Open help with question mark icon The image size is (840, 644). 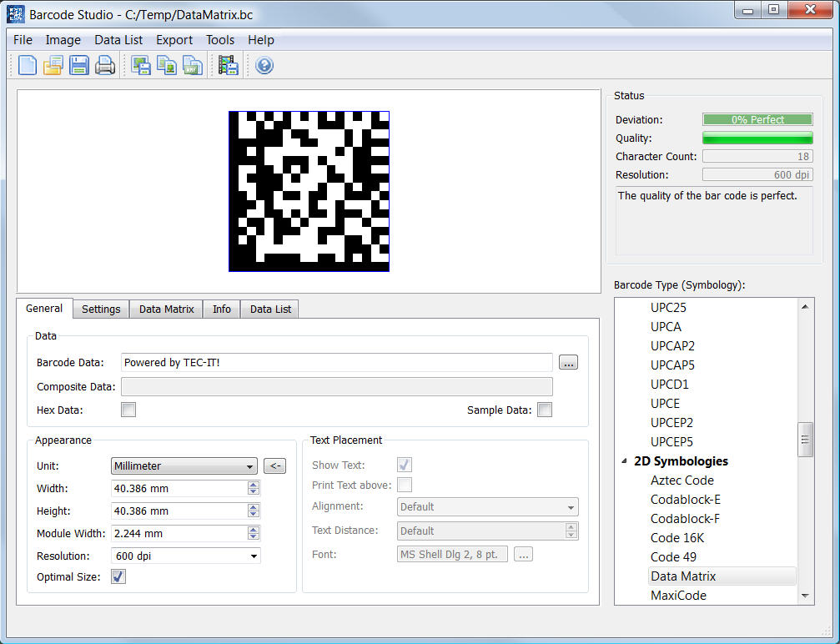pos(264,65)
